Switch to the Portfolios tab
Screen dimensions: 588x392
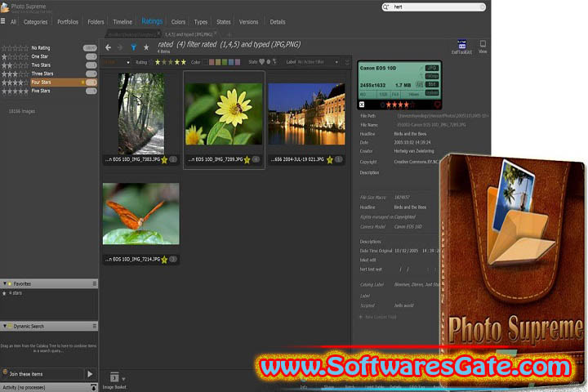pos(68,22)
